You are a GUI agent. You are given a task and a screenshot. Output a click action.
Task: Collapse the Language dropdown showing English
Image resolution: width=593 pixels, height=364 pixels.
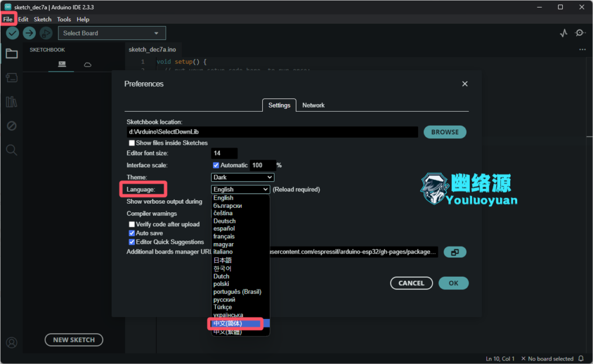240,189
